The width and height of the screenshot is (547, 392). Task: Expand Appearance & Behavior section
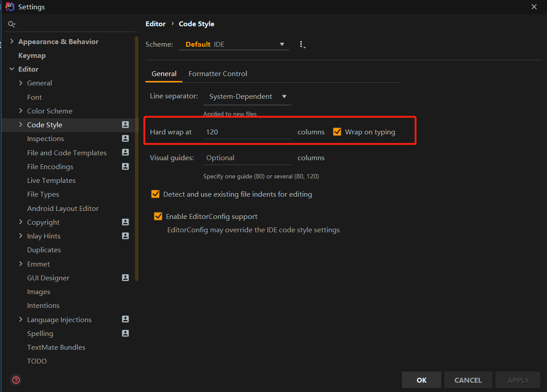pos(12,41)
